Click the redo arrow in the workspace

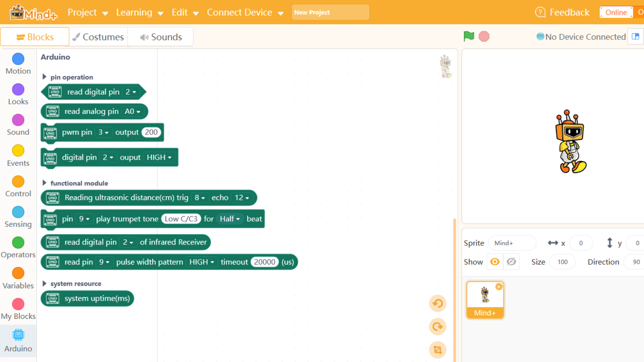click(438, 326)
